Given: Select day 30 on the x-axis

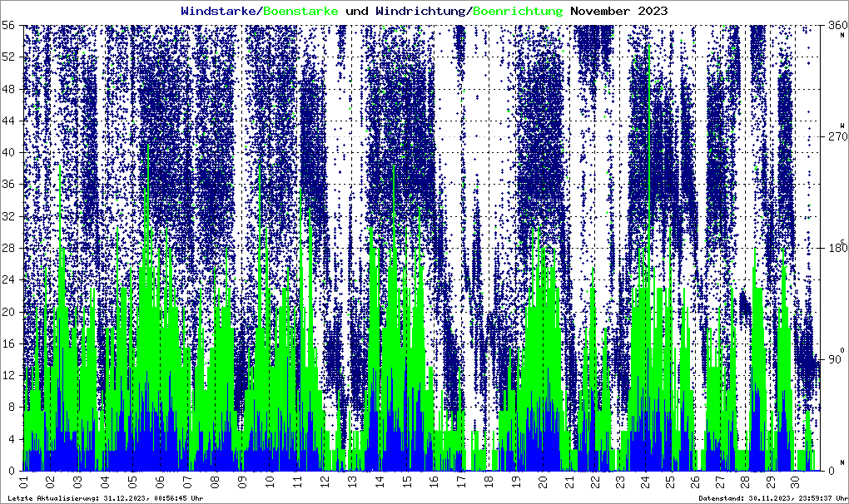Looking at the screenshot, I should coord(797,482).
